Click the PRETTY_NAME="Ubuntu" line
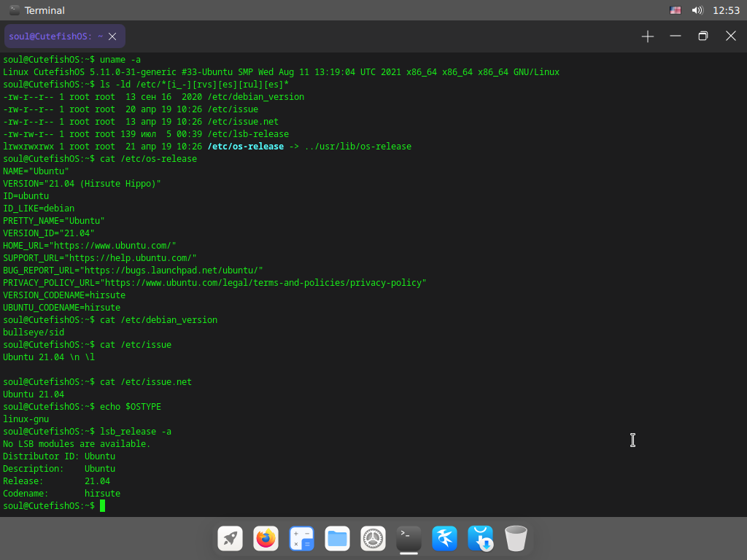This screenshot has height=560, width=747. (54, 220)
